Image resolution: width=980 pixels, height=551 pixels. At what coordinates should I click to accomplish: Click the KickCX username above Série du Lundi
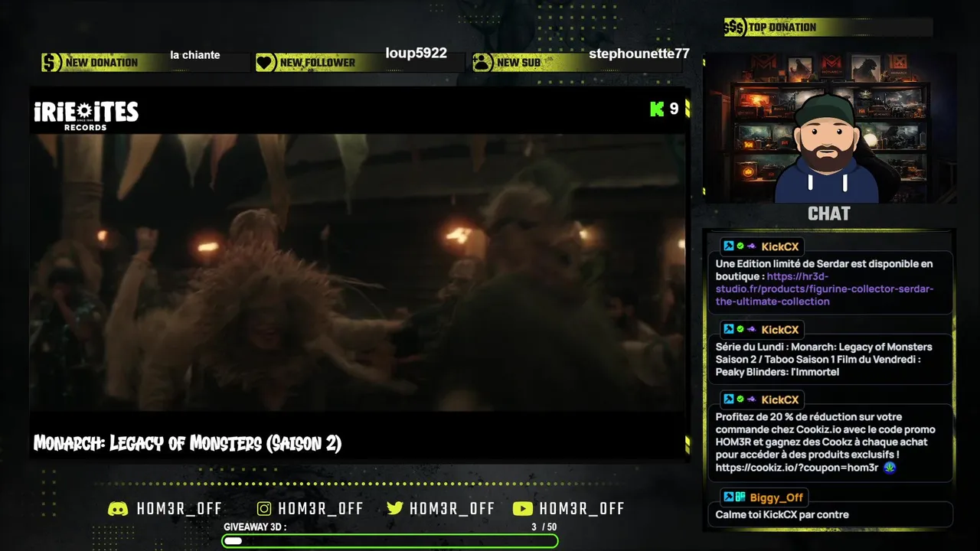pyautogui.click(x=780, y=330)
